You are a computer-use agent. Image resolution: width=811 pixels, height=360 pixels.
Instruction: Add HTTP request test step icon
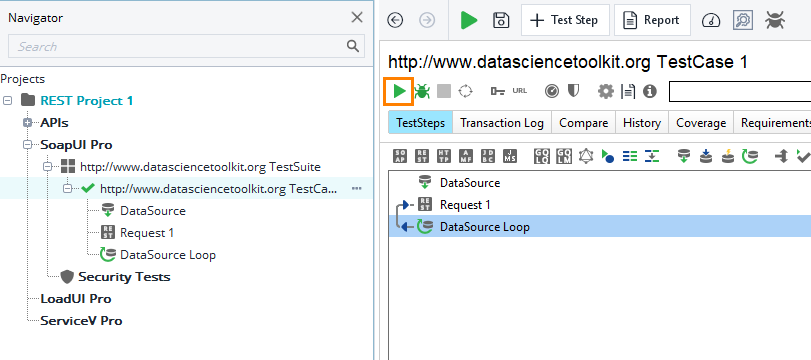(444, 156)
